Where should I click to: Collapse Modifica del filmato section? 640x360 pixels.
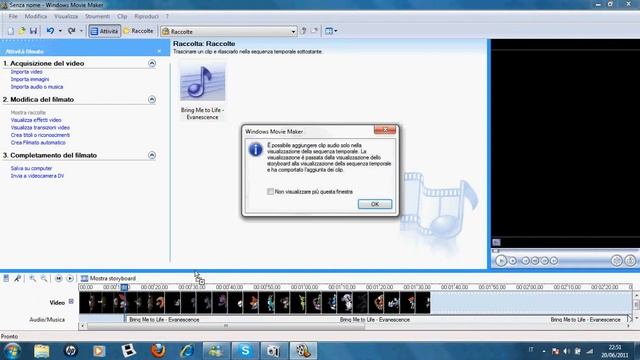pyautogui.click(x=152, y=99)
